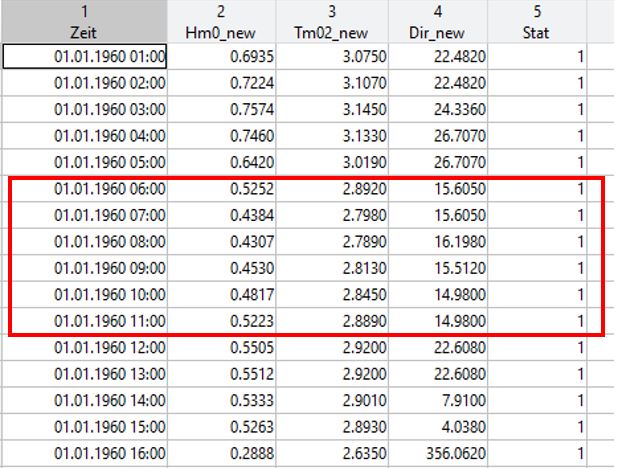This screenshot has width=624, height=468.
Task: Click the Stat column header
Action: coord(536,24)
